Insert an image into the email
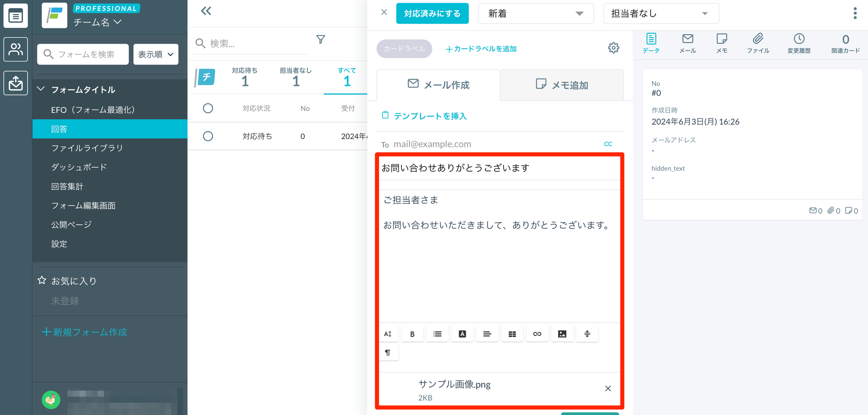The width and height of the screenshot is (868, 415). [562, 334]
